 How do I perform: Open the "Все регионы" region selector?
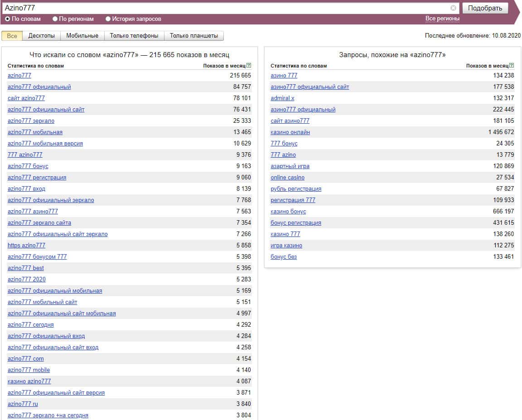[442, 19]
